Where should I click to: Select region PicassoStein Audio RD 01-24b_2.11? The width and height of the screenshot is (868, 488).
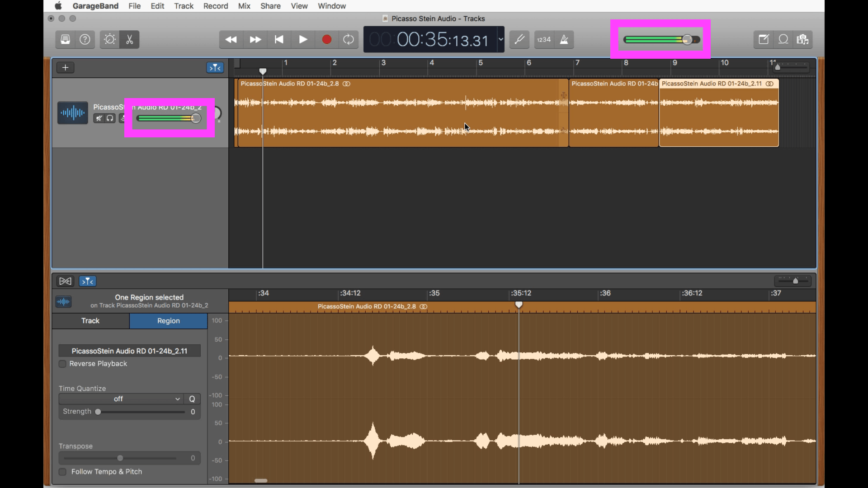[718, 113]
